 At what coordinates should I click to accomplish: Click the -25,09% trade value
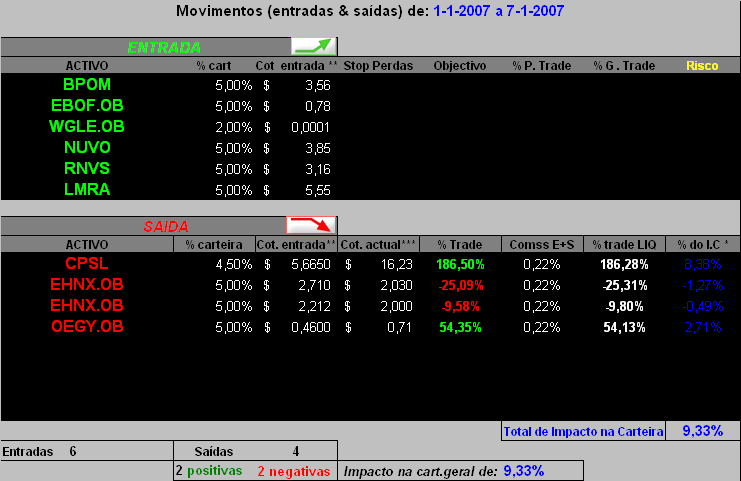(x=461, y=285)
